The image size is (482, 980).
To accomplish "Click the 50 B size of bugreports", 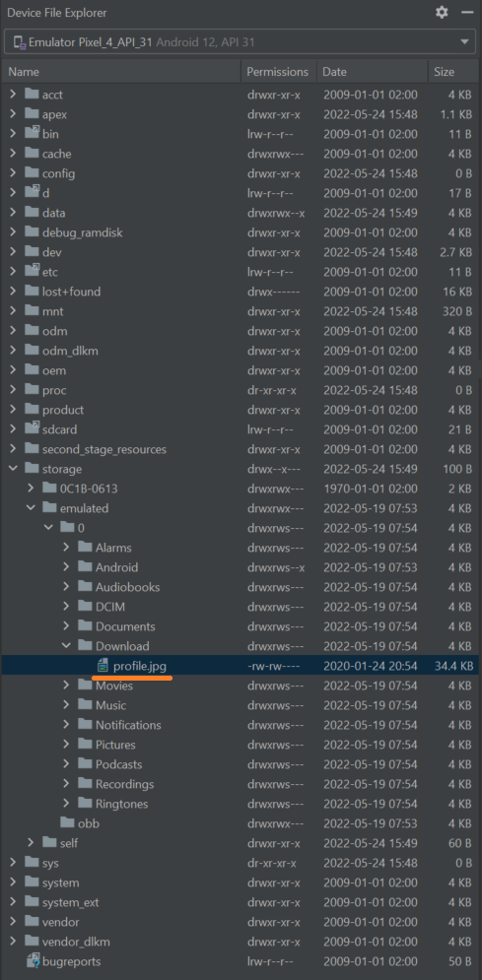I will (459, 960).
